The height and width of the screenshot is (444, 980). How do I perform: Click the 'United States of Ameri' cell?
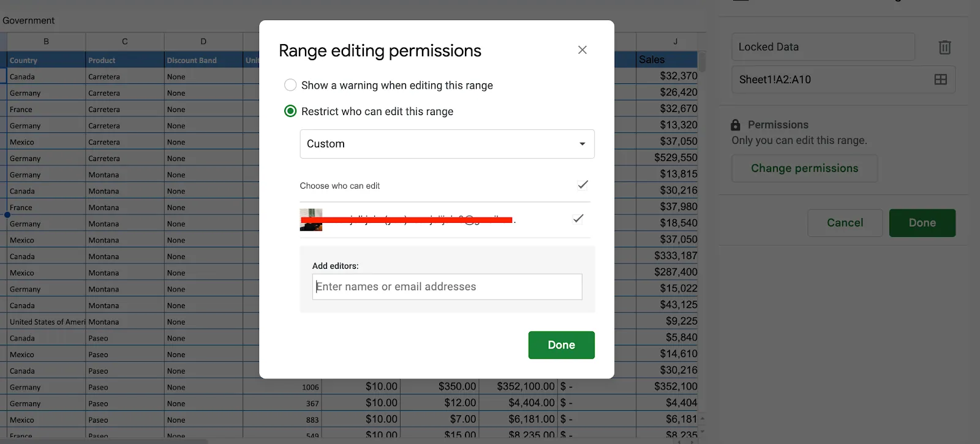click(46, 322)
